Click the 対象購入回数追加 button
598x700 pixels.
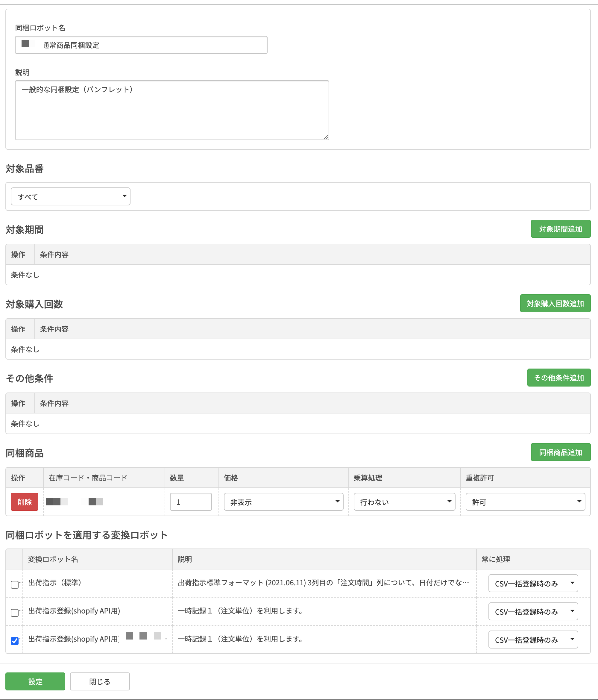click(555, 303)
